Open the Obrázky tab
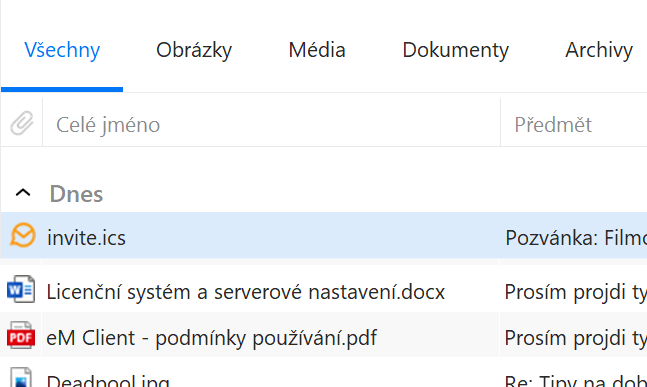This screenshot has width=647, height=387. coord(194,50)
